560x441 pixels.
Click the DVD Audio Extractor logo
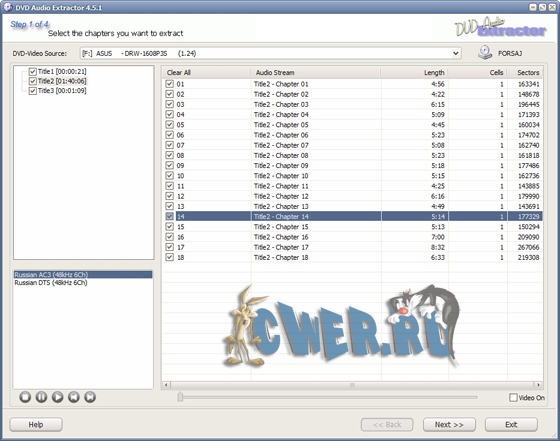click(x=500, y=28)
